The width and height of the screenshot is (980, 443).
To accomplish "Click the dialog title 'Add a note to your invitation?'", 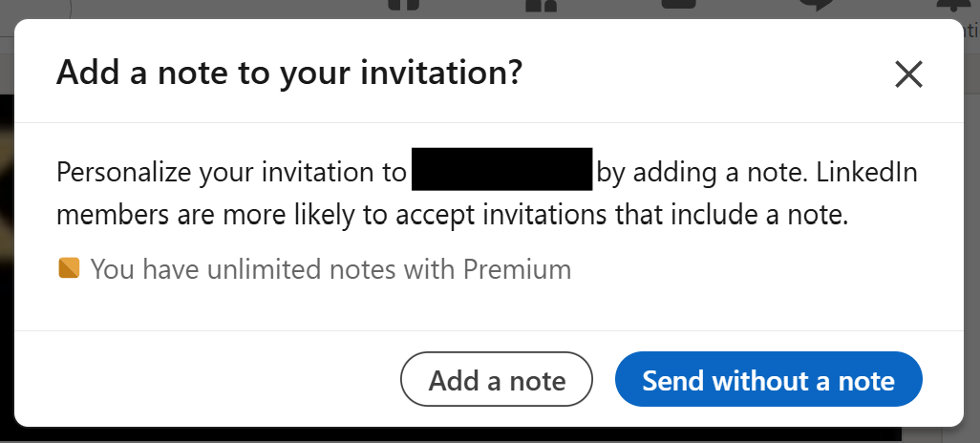I will click(289, 74).
